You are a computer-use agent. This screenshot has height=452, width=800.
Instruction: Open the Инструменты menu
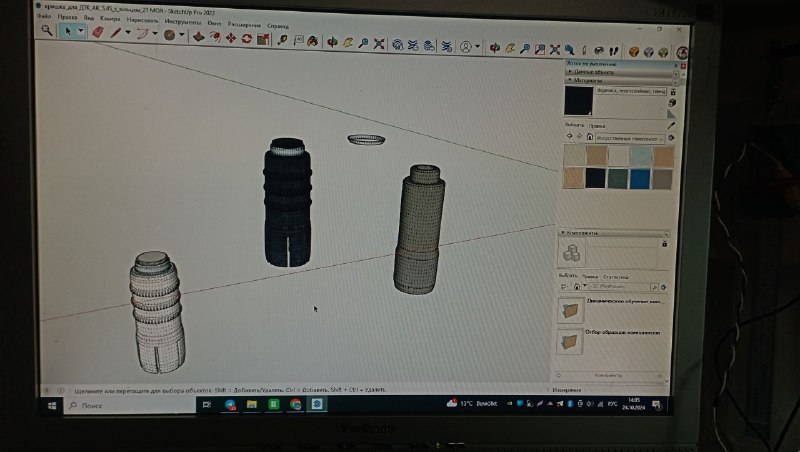click(x=182, y=21)
